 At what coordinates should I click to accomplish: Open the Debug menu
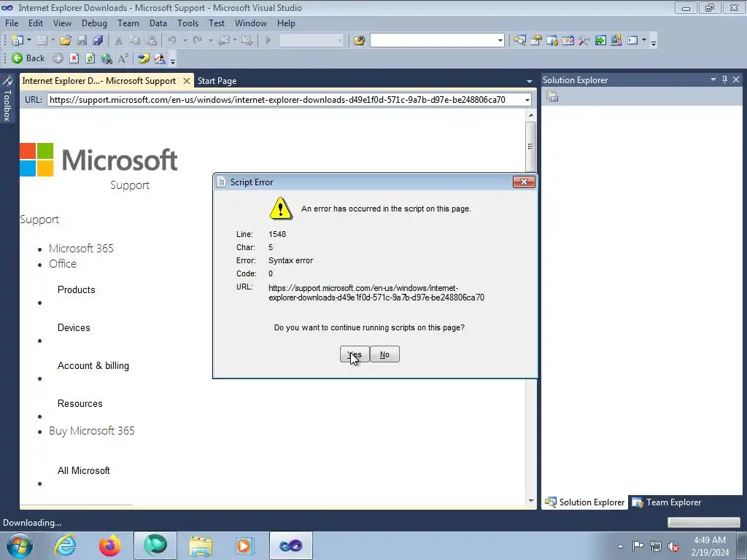click(x=94, y=23)
